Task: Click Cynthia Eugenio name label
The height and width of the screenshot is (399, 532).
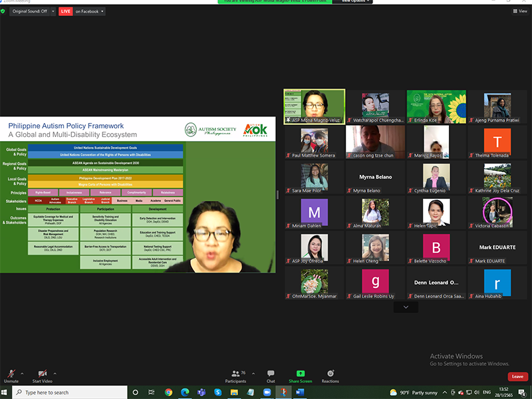Action: click(430, 191)
